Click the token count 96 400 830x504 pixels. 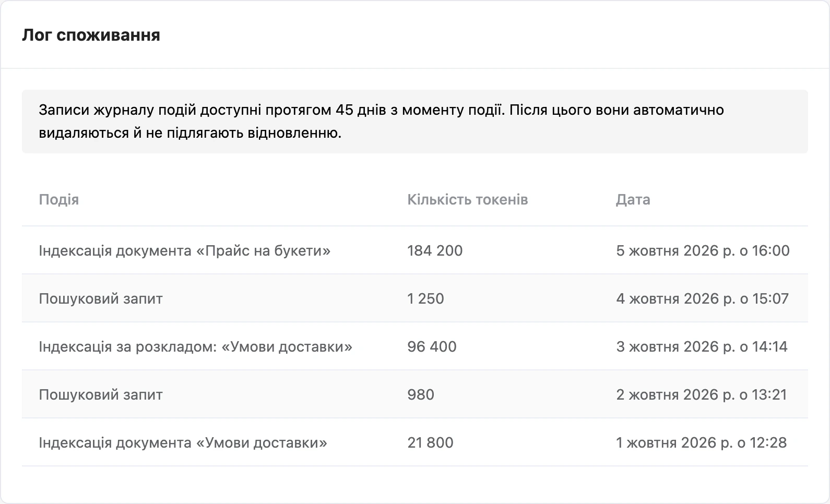432,346
